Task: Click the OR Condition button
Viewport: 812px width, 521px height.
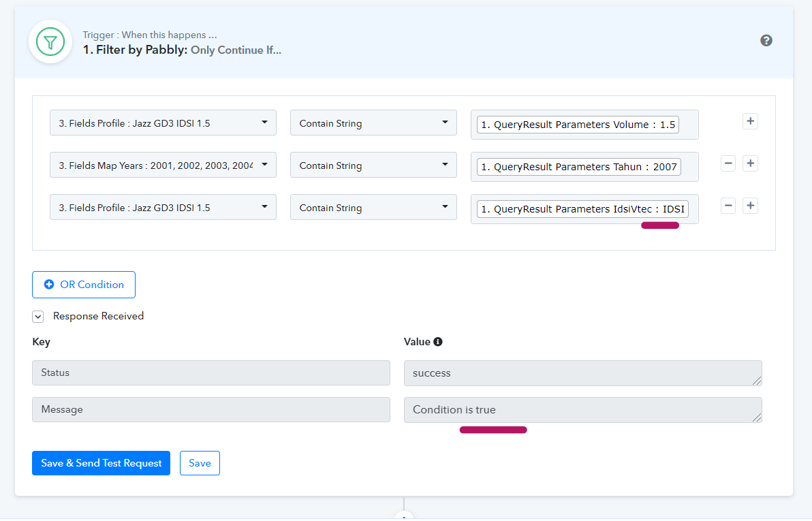Action: [84, 285]
